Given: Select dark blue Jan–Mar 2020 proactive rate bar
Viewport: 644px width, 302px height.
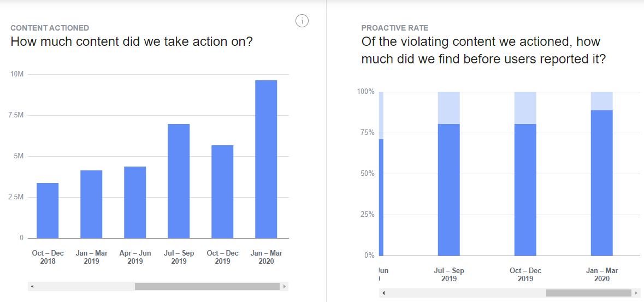Looking at the screenshot, I should (x=602, y=183).
